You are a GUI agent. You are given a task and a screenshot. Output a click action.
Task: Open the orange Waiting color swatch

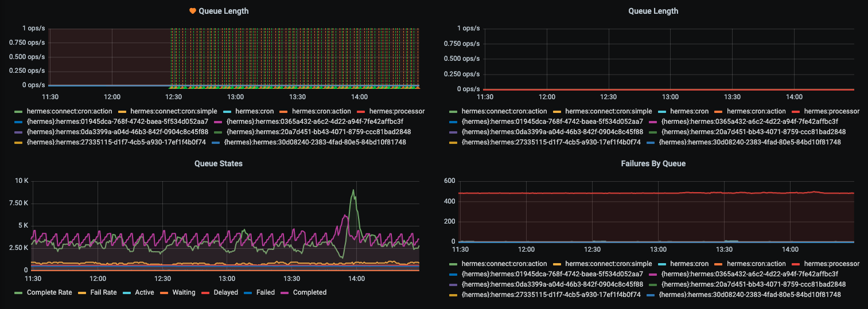pyautogui.click(x=165, y=293)
